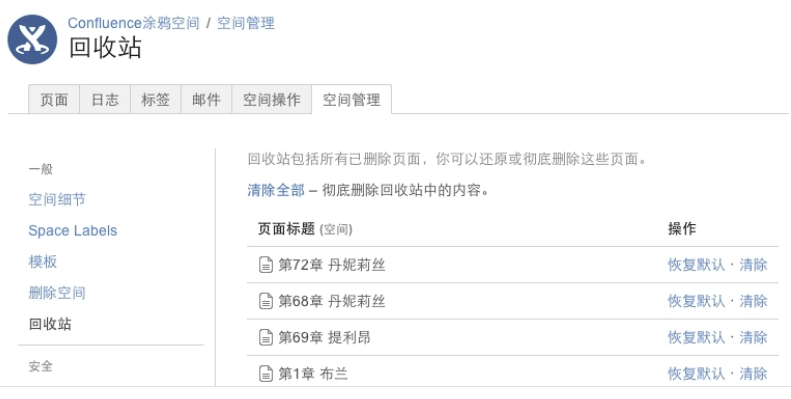
Task: Open the 邮件 tab
Action: coord(206,99)
